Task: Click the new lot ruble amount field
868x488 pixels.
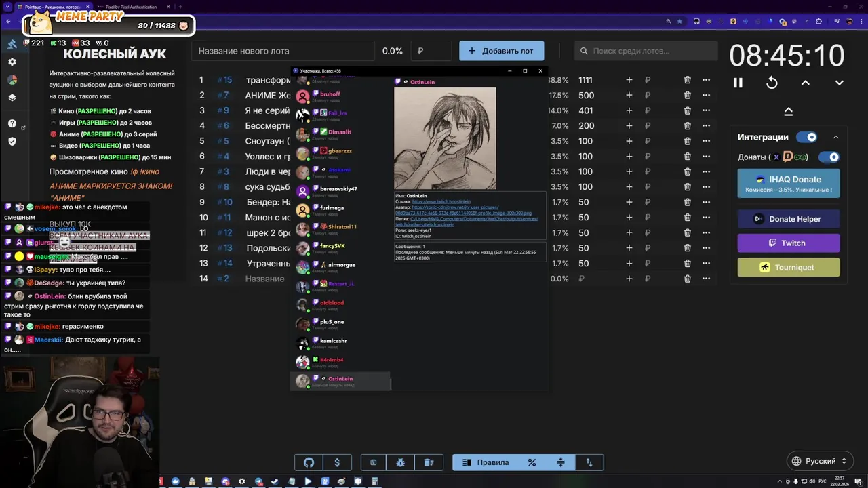Action: (431, 51)
